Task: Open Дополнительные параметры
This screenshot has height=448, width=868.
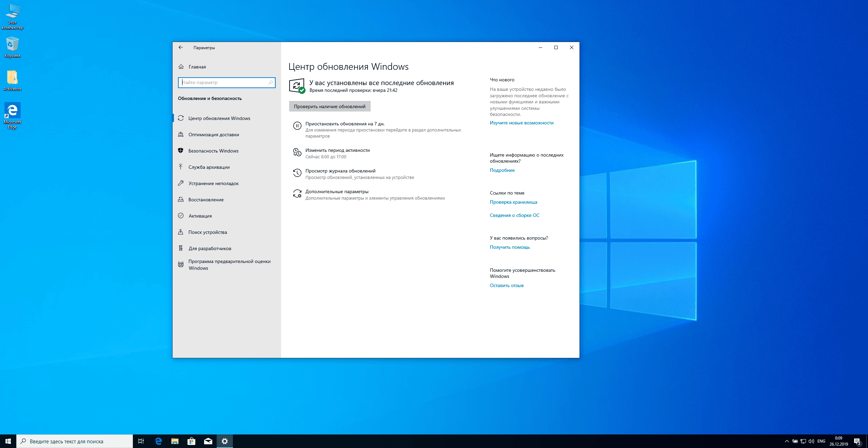Action: 337,191
